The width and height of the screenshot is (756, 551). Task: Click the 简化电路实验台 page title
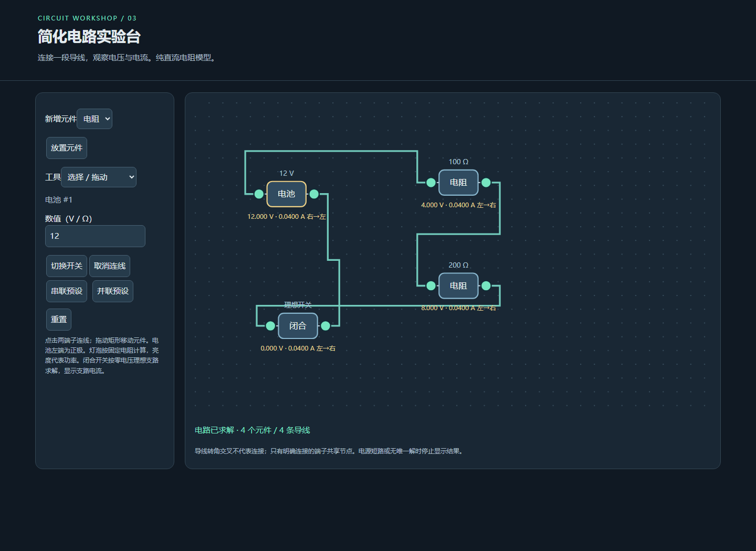point(89,37)
